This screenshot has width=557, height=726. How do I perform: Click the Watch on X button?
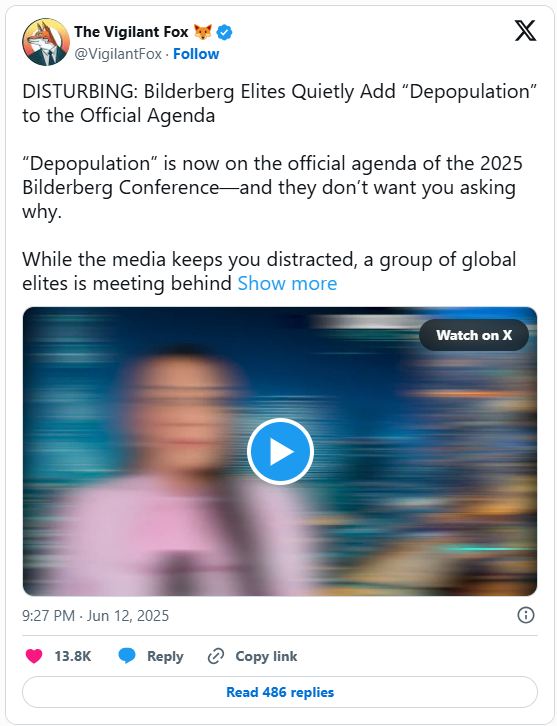pos(474,335)
